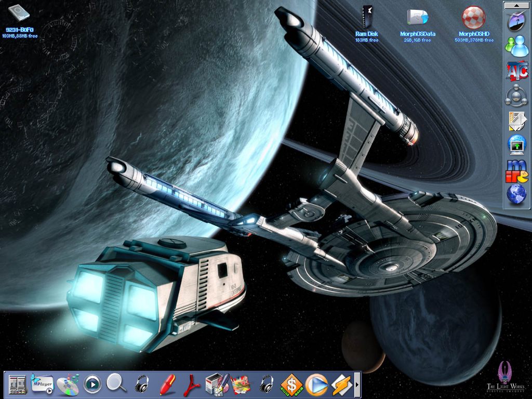Click the headphones icon beside the dollar sign
This screenshot has height=399, width=532.
click(x=267, y=384)
